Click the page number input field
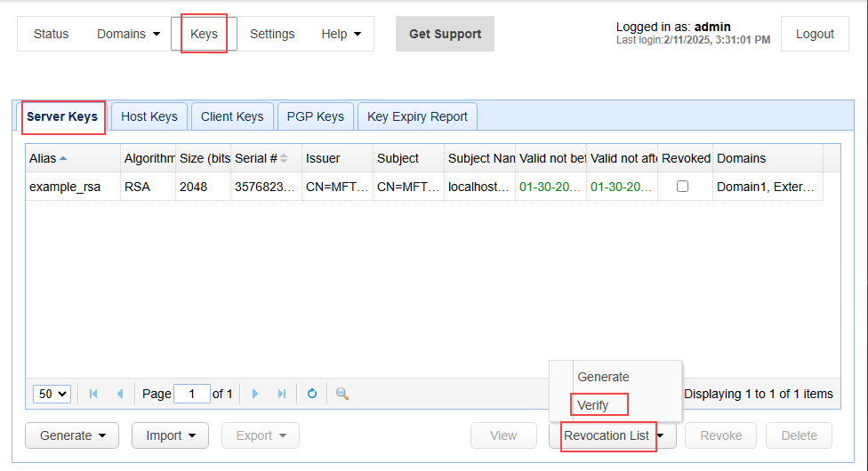 point(192,394)
